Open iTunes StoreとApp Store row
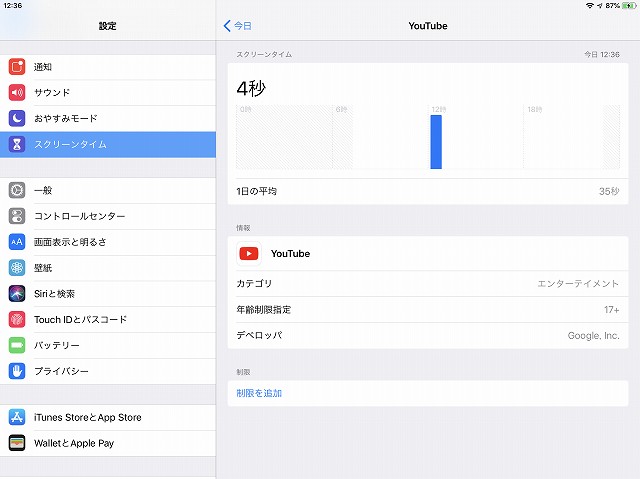Viewport: 640px width, 479px height. (108, 417)
